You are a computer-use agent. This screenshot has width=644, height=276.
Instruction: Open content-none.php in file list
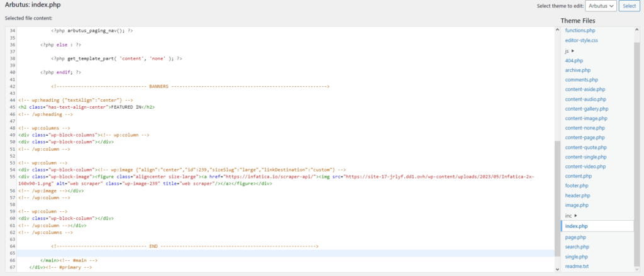pos(585,128)
